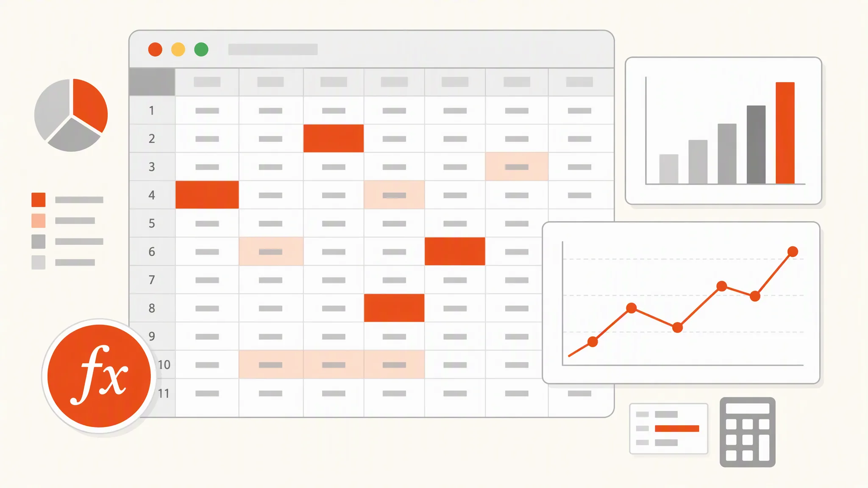
Task: Select row header 7
Action: click(152, 280)
